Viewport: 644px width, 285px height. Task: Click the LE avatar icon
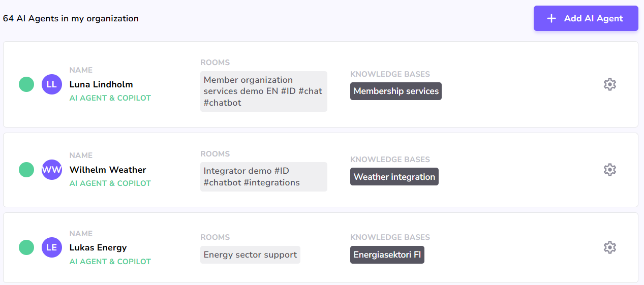click(x=52, y=247)
